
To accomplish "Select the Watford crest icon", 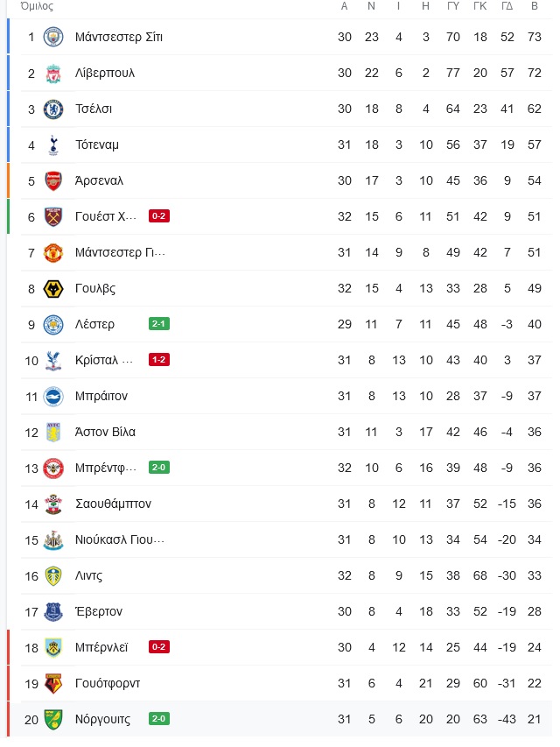I will coord(53,684).
